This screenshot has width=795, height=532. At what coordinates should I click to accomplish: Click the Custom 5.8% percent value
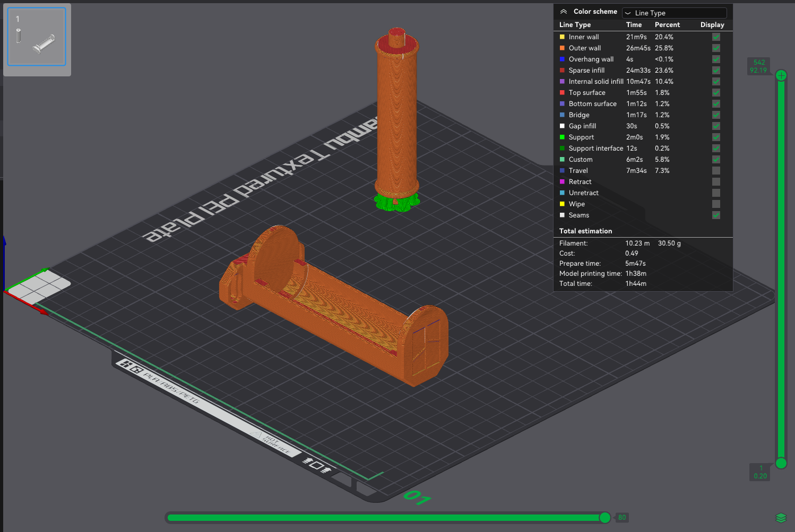coord(662,160)
